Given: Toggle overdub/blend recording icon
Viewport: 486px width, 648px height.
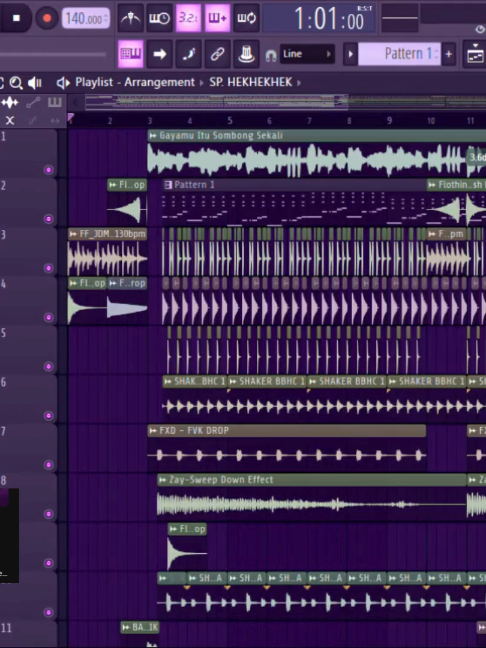Looking at the screenshot, I should 217,18.
